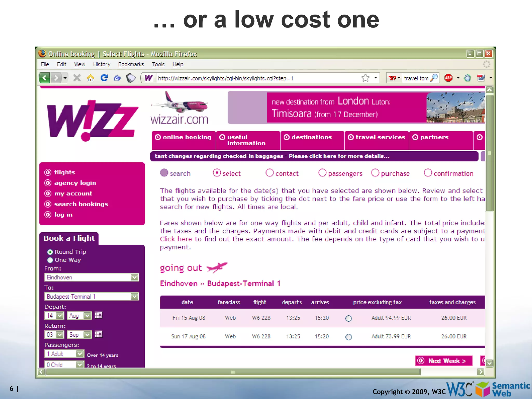Open the travel services navigation tab

tap(377, 140)
